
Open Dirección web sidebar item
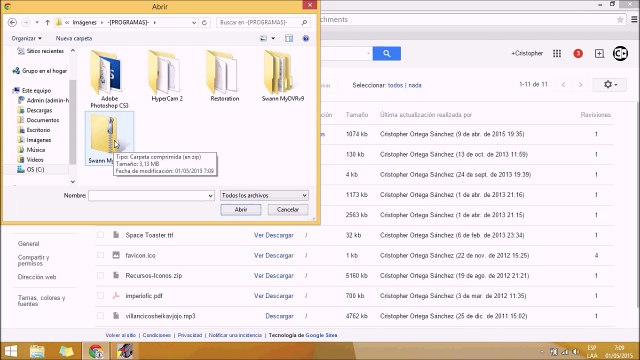click(x=37, y=277)
